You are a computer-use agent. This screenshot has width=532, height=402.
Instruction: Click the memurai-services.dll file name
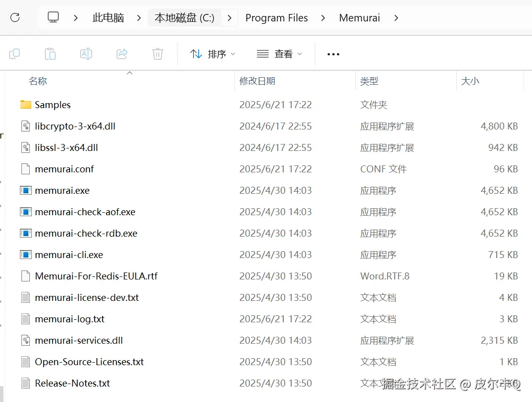(79, 341)
